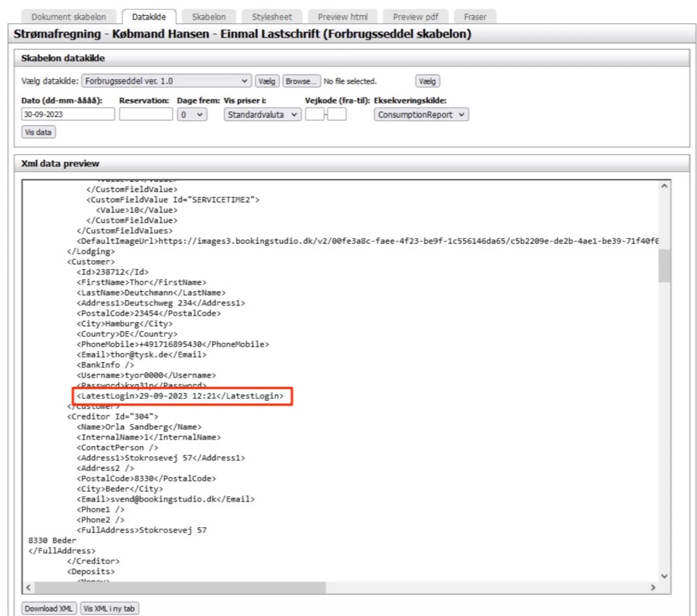Open the Eksekveringskilde ConsumptionReport dropdown

tap(421, 115)
